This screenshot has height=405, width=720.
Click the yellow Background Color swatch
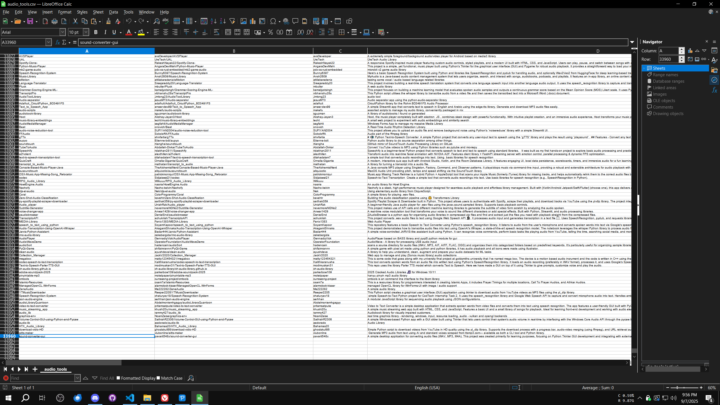pos(141,32)
